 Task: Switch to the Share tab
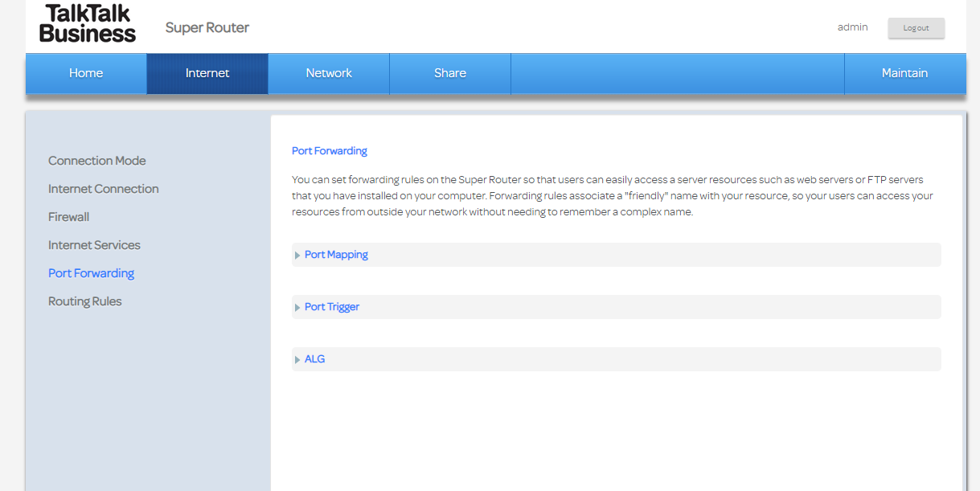(x=449, y=72)
